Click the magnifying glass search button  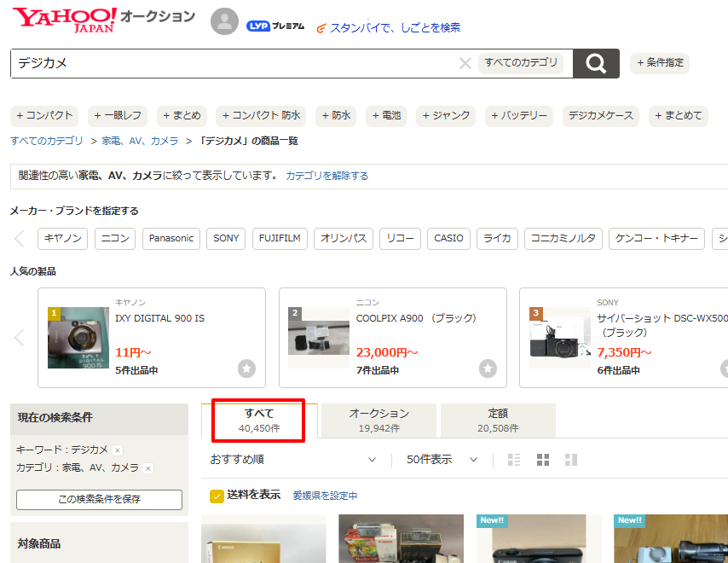pyautogui.click(x=596, y=63)
